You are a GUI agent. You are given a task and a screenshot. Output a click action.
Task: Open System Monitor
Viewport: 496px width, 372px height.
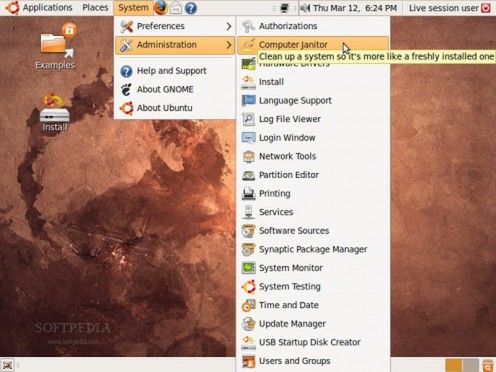click(313, 268)
